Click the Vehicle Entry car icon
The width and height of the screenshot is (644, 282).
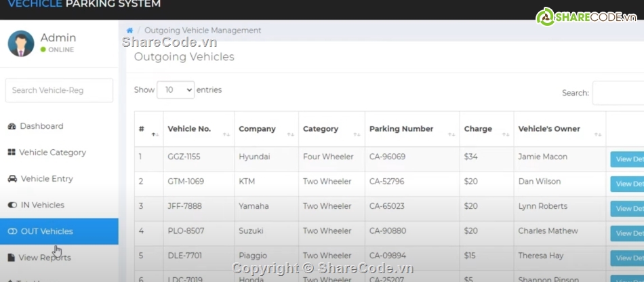[13, 179]
